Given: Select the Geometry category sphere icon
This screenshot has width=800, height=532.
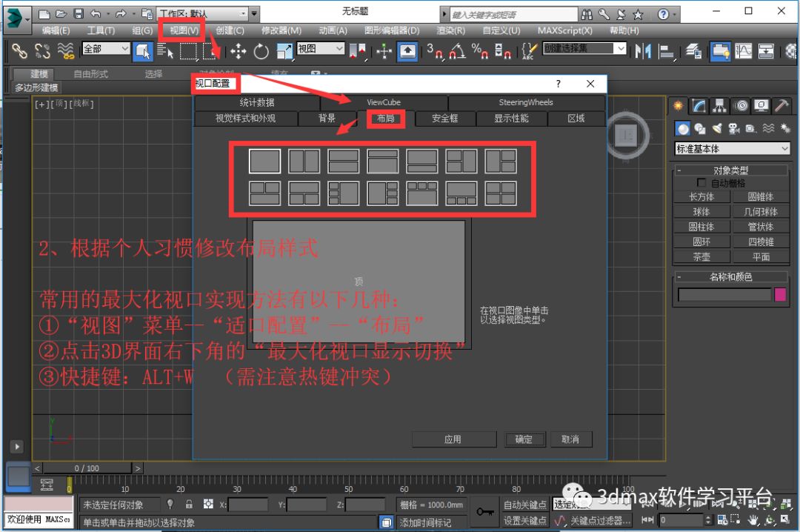Looking at the screenshot, I should pyautogui.click(x=683, y=128).
